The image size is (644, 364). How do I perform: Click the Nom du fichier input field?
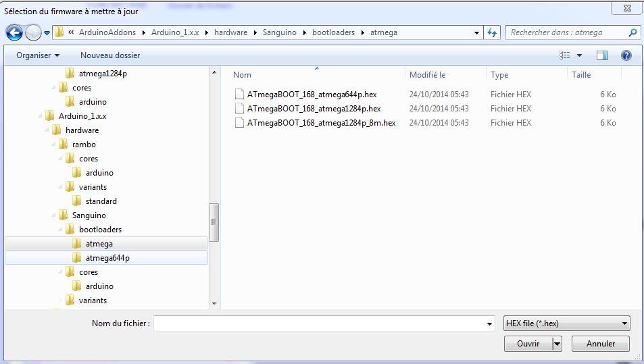(320, 323)
